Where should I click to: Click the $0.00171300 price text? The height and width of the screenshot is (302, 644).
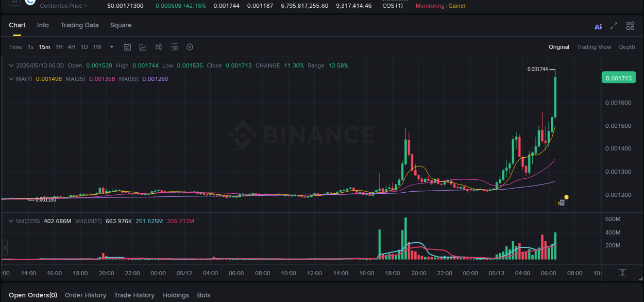tap(125, 6)
